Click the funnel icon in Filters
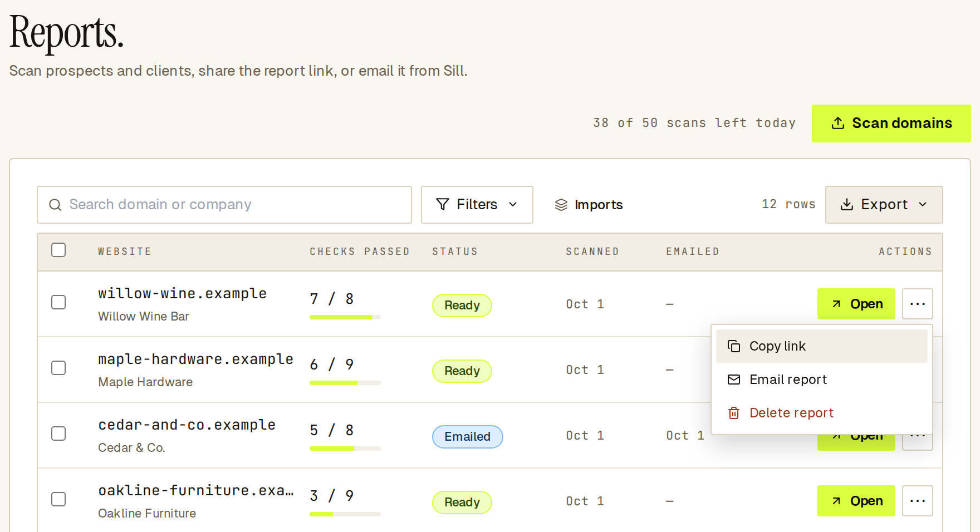980x532 pixels. 443,204
